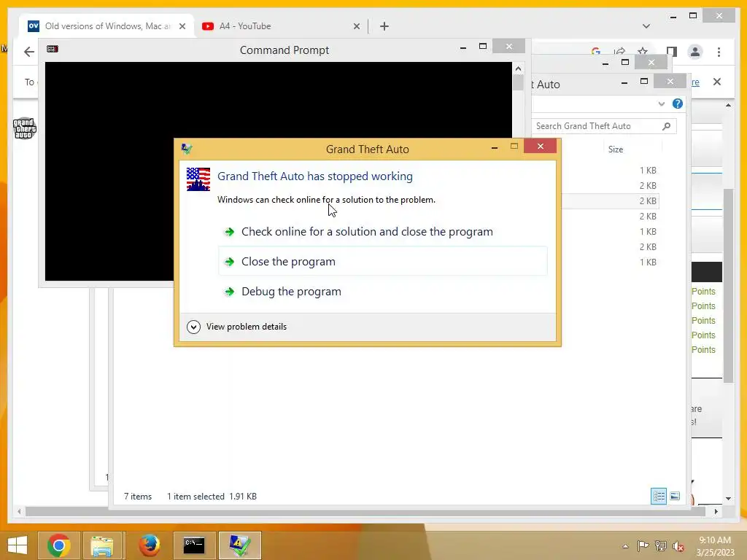Screen dimensions: 747x560
Task: Click up arrow of Command Prompt scrollbar
Action: coord(519,69)
